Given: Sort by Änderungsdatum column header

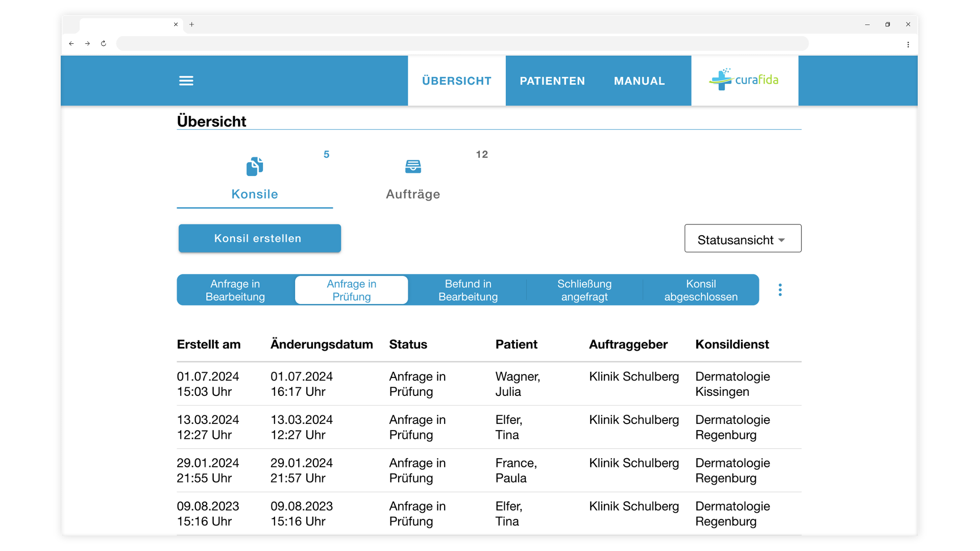Looking at the screenshot, I should pos(322,344).
